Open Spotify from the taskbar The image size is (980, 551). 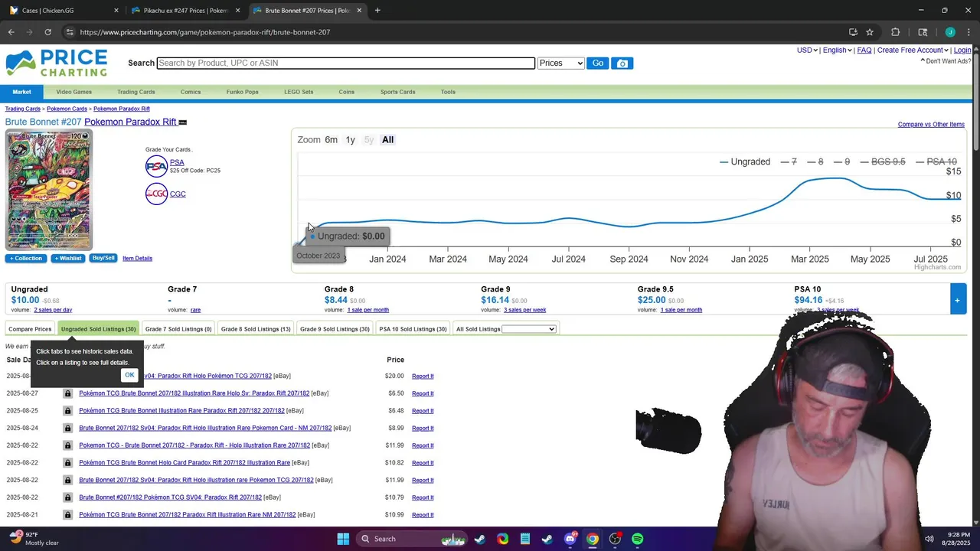(638, 539)
